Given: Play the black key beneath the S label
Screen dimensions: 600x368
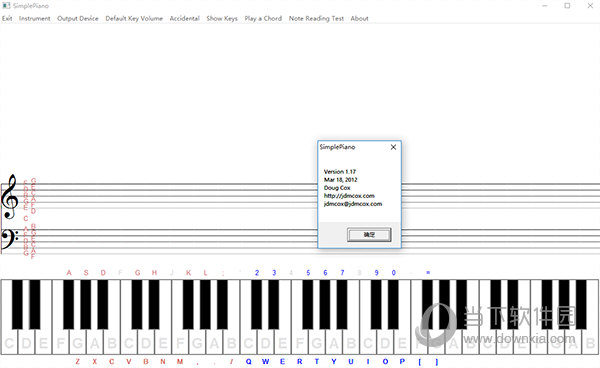Looking at the screenshot, I should tap(86, 304).
